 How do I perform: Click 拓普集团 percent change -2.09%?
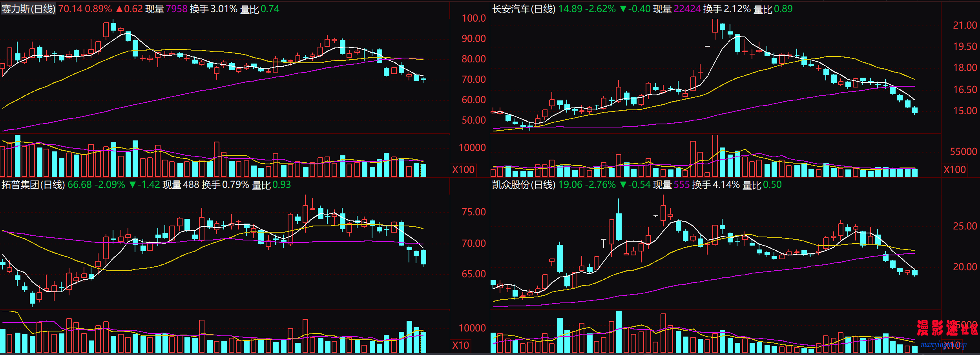110,185
